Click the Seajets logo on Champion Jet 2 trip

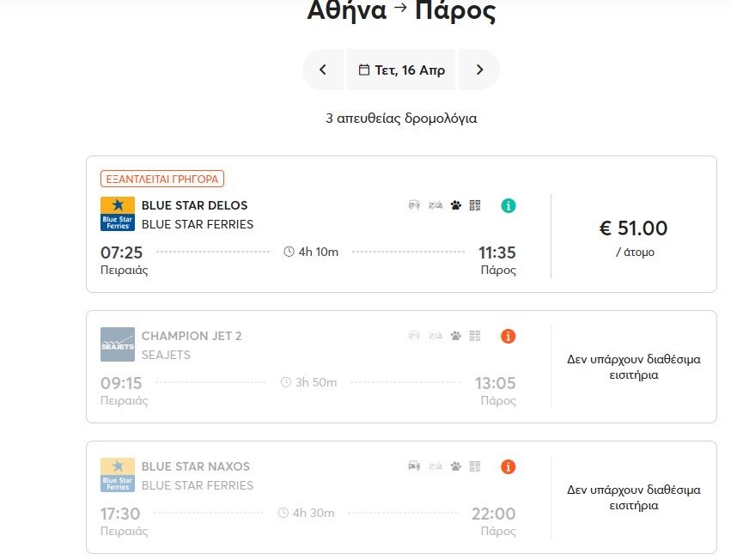coord(118,344)
